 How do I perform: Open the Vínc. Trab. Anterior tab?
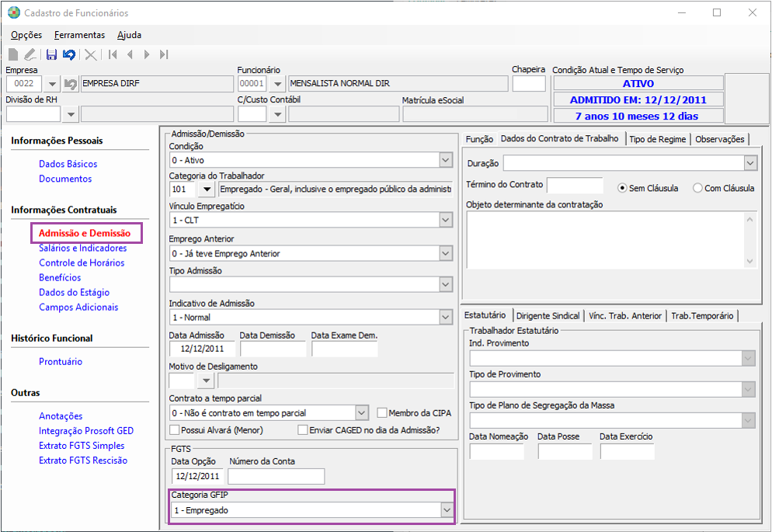click(x=625, y=316)
